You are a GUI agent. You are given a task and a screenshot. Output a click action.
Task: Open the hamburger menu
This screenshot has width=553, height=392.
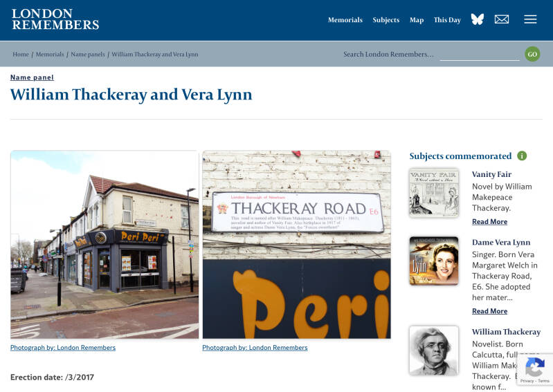pyautogui.click(x=530, y=19)
